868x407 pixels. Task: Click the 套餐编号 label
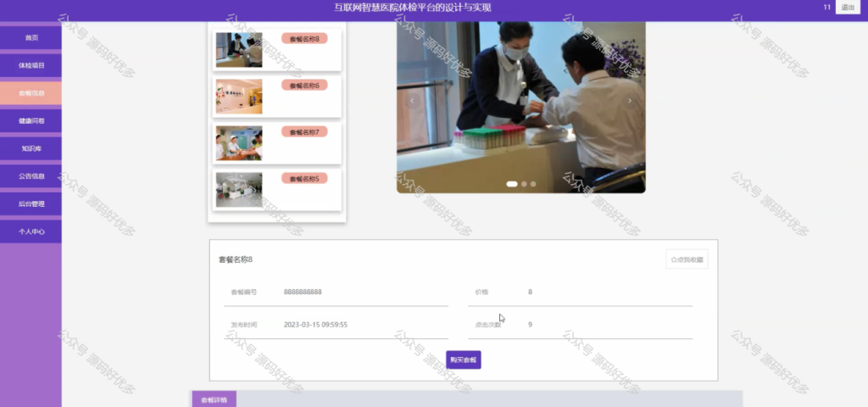click(243, 292)
